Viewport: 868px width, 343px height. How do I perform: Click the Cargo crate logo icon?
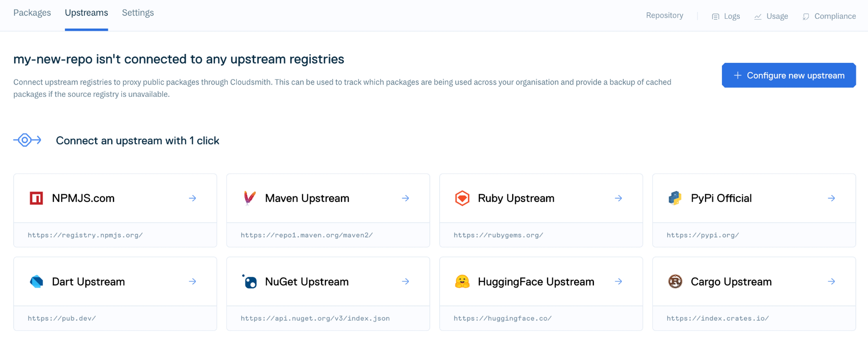675,281
